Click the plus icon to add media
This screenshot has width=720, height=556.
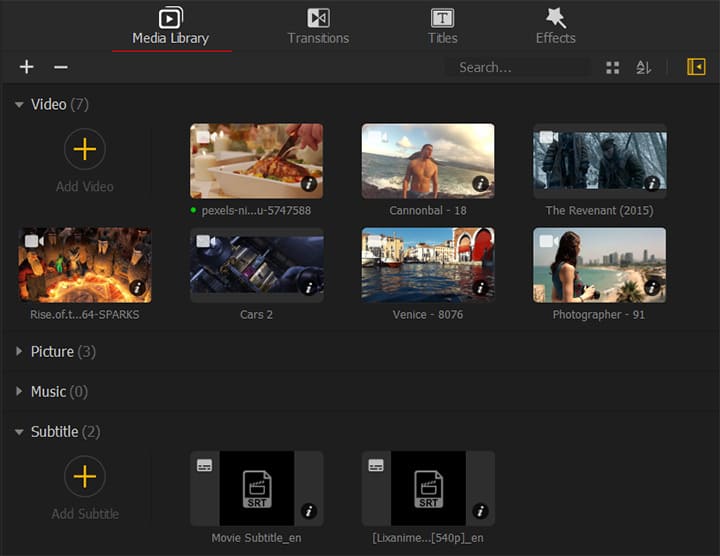(x=27, y=67)
